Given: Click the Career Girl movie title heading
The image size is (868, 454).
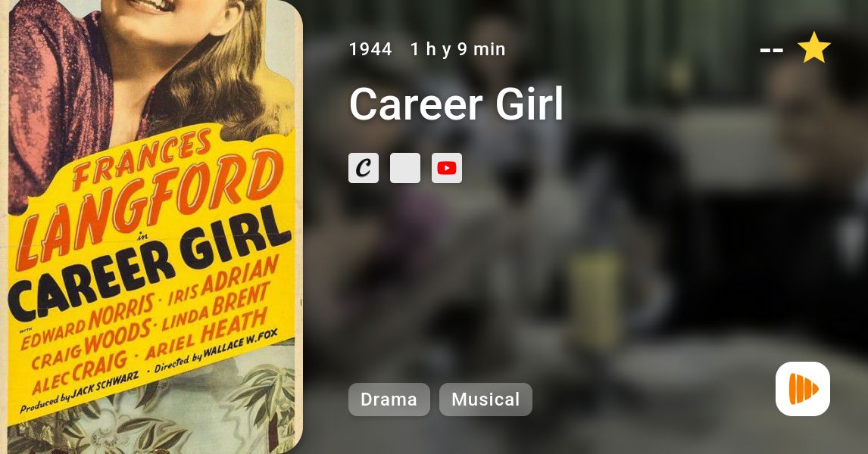Looking at the screenshot, I should pyautogui.click(x=456, y=104).
